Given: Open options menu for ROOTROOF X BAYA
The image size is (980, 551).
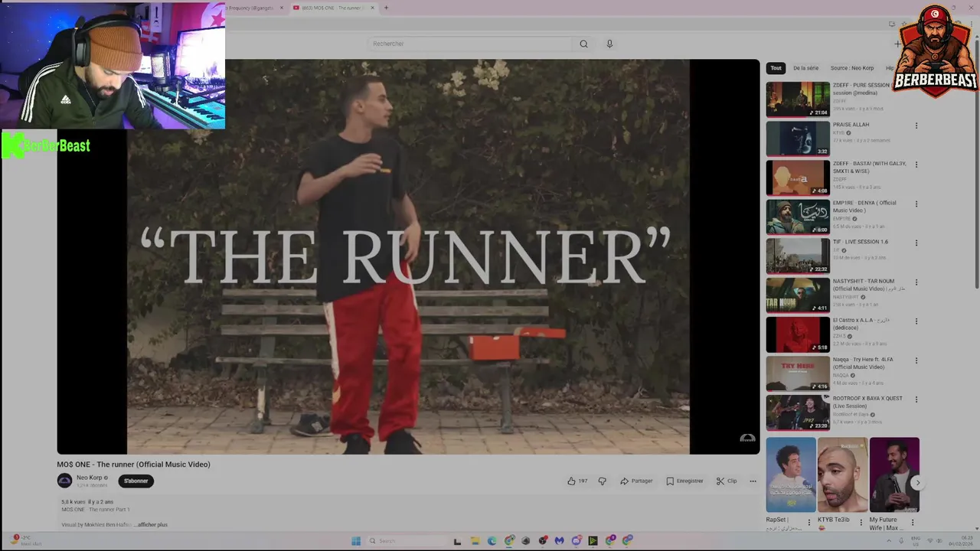Looking at the screenshot, I should click(916, 399).
